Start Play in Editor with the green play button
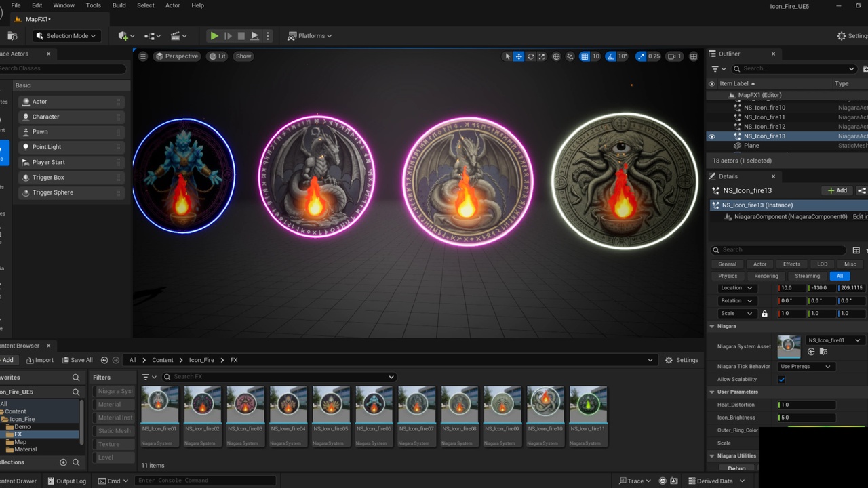 pyautogui.click(x=214, y=36)
